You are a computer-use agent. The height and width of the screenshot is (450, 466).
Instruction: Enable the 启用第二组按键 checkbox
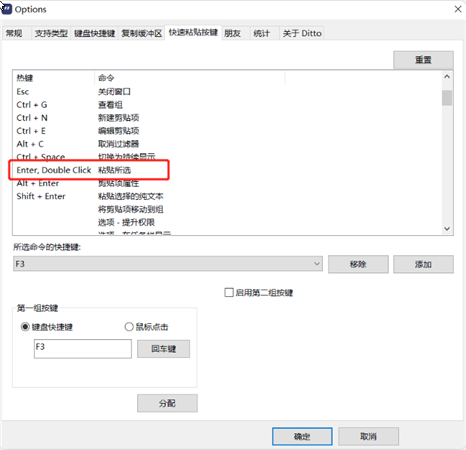pyautogui.click(x=229, y=293)
